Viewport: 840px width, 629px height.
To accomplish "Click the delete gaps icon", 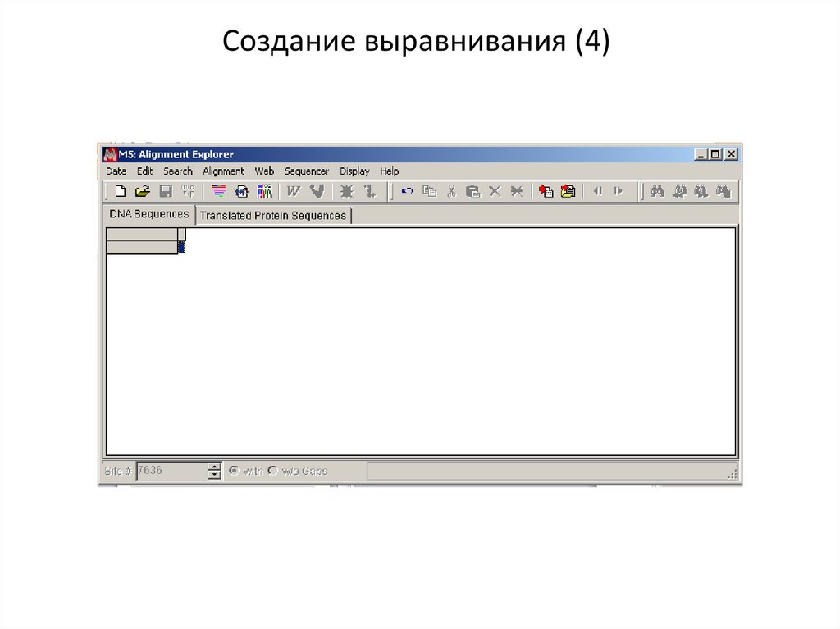I will point(517,191).
